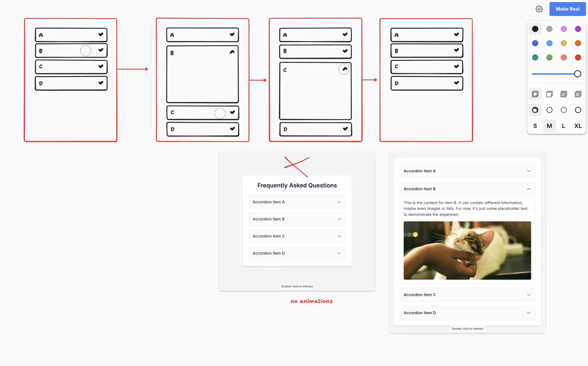Collapse Accordion Item B chevron
Image resolution: width=588 pixels, height=366 pixels.
(x=528, y=189)
